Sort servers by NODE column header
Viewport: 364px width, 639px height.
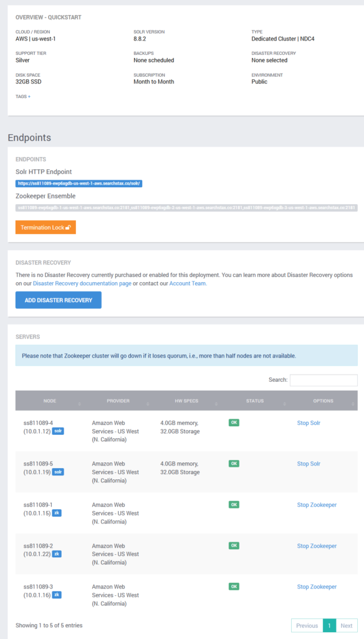50,401
